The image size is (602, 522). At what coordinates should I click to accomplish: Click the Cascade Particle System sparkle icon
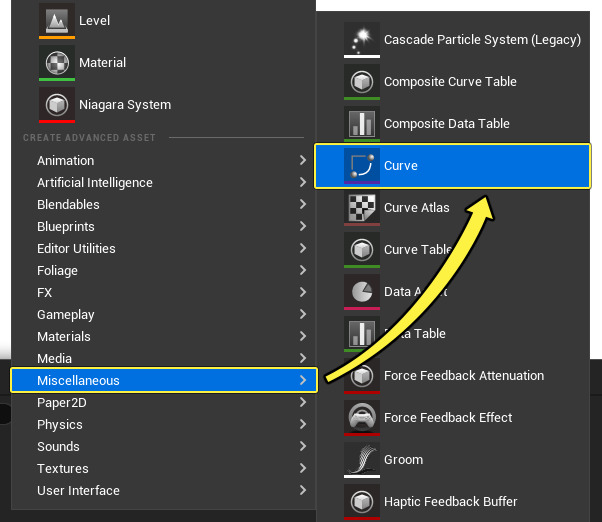(x=362, y=40)
